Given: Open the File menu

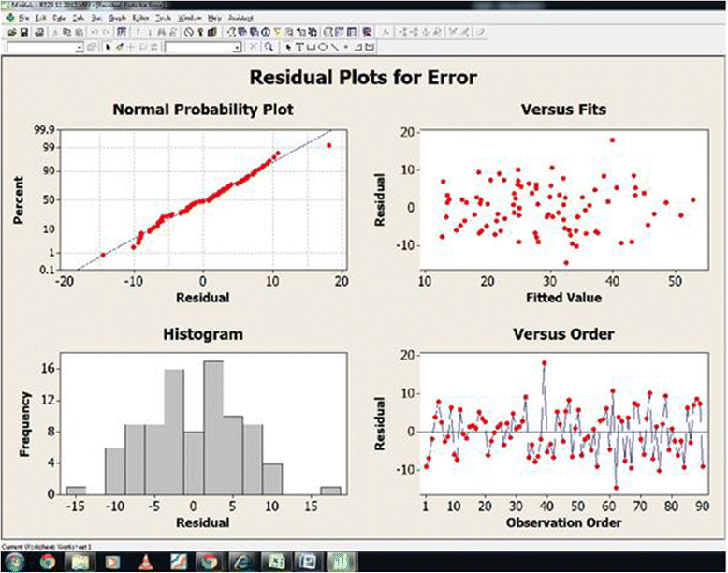Looking at the screenshot, I should tap(23, 18).
